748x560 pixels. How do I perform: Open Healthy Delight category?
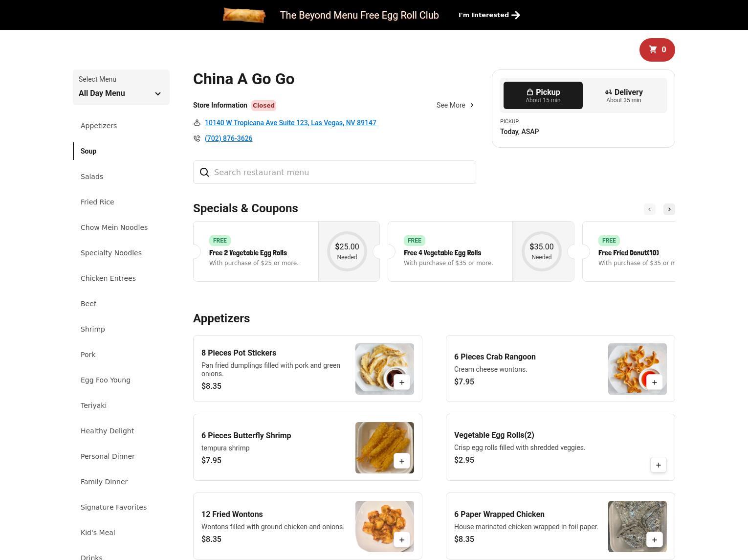click(x=107, y=431)
